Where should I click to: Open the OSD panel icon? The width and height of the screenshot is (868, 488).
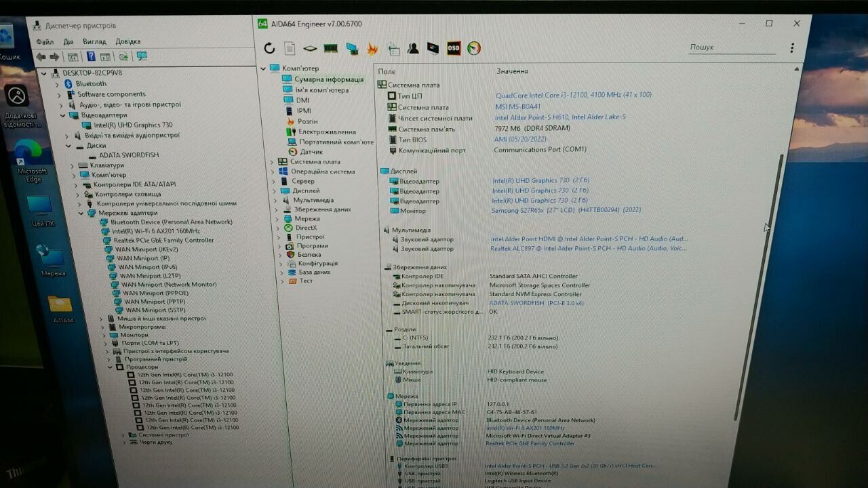[x=453, y=48]
